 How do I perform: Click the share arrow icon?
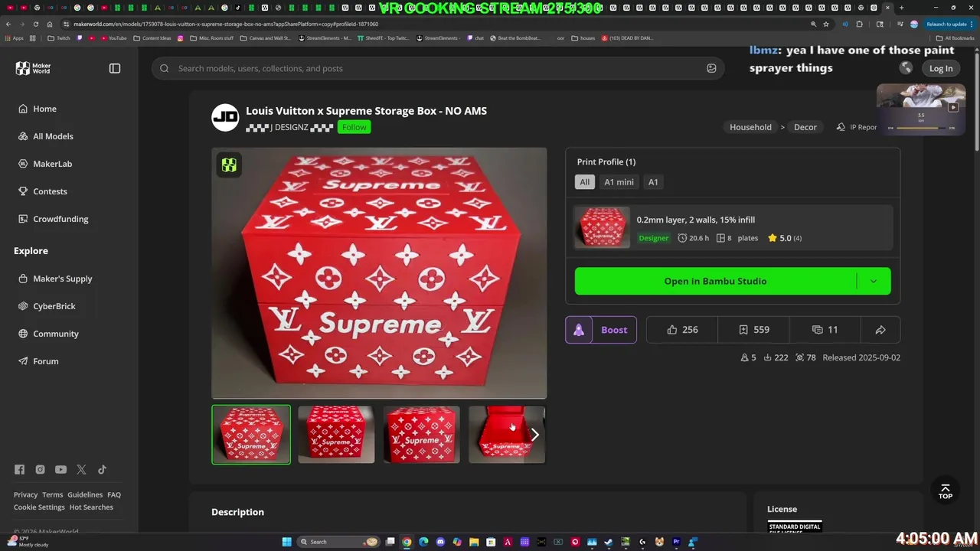[880, 330]
